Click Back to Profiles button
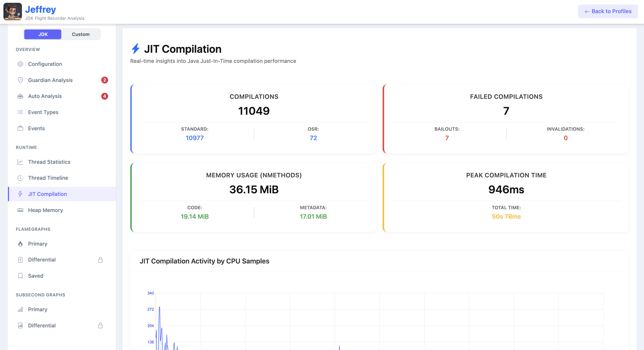This screenshot has width=644, height=350. [x=608, y=11]
